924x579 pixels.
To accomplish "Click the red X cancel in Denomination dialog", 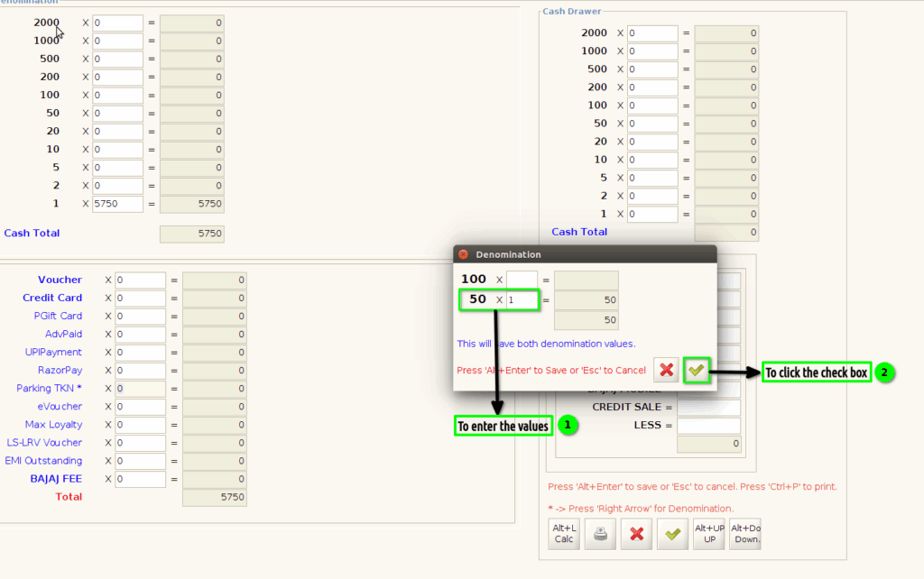I will tap(666, 371).
